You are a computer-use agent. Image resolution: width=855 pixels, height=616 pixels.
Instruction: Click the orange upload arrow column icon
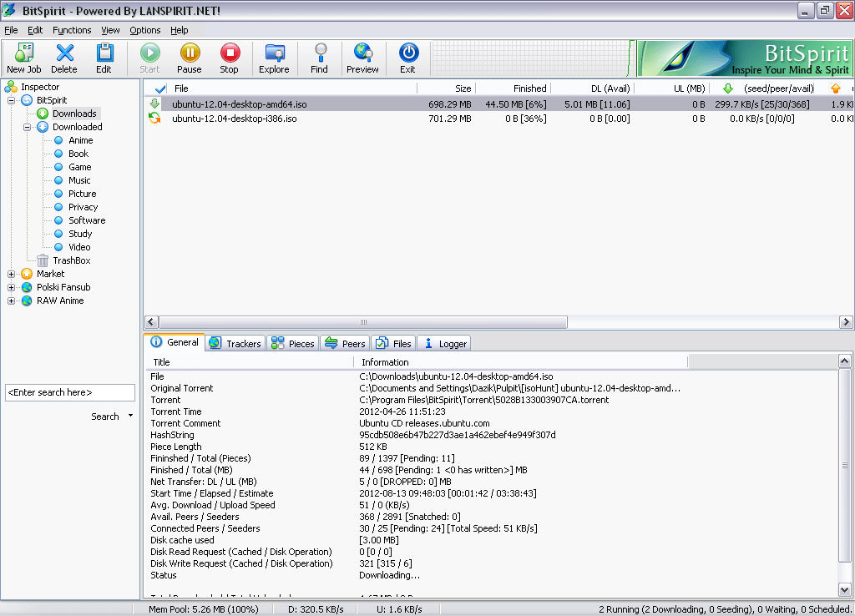tap(835, 88)
